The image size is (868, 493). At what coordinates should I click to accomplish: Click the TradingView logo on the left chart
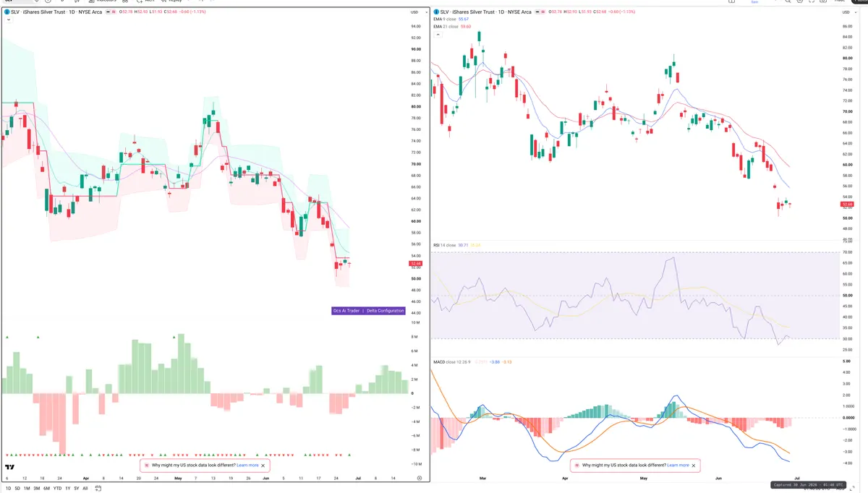tap(10, 468)
